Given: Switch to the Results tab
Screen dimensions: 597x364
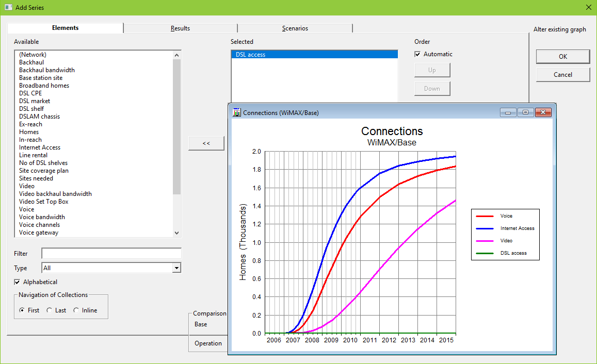Looking at the screenshot, I should point(180,28).
